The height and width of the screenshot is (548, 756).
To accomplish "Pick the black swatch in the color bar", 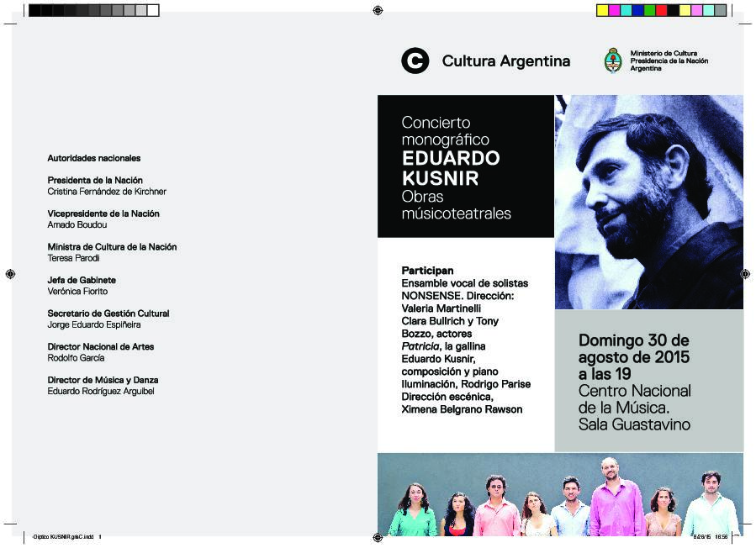I will click(673, 10).
